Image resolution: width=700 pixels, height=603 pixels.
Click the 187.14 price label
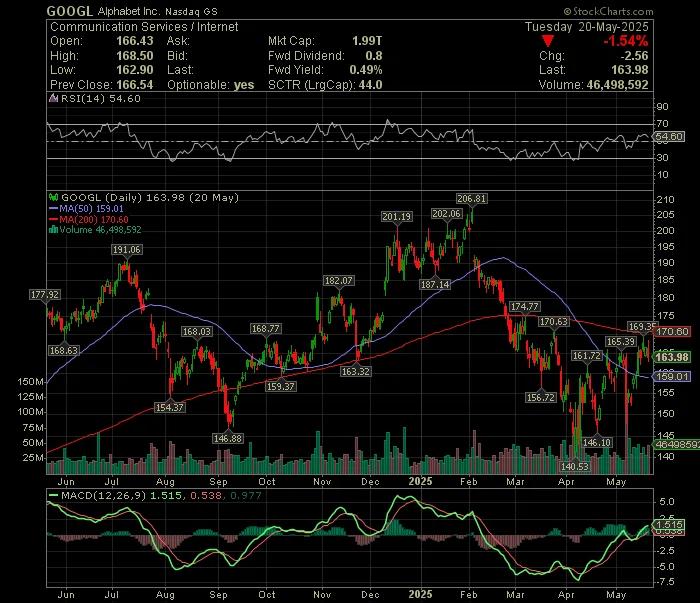tap(435, 284)
